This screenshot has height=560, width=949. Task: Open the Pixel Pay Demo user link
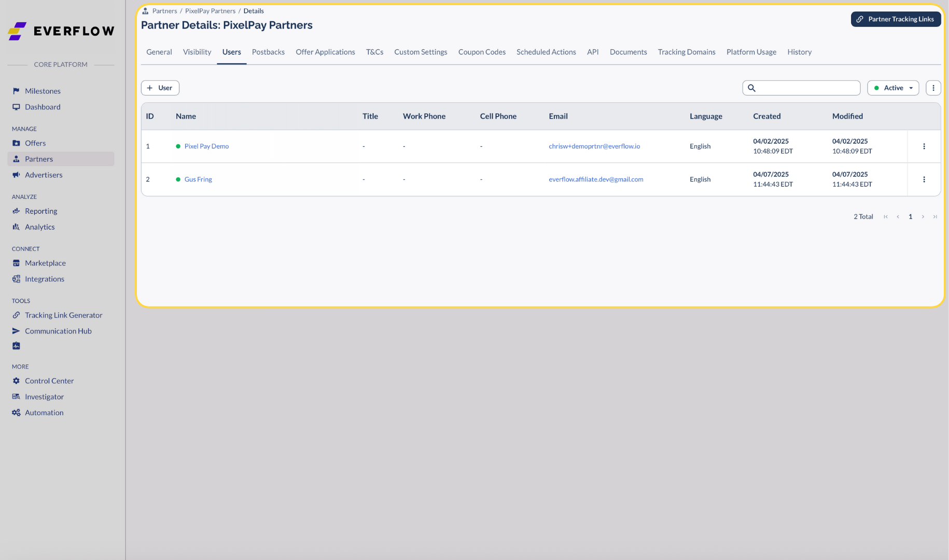click(206, 146)
